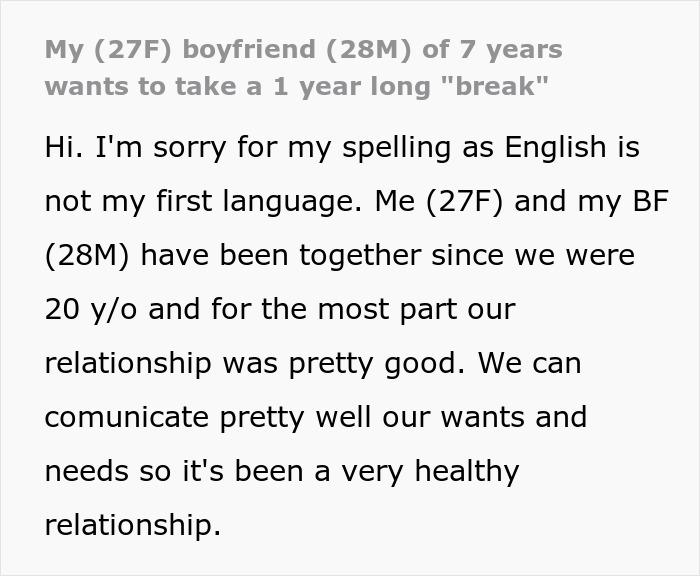Click the word "good." in the post
The height and width of the screenshot is (576, 700).
pyautogui.click(x=425, y=365)
